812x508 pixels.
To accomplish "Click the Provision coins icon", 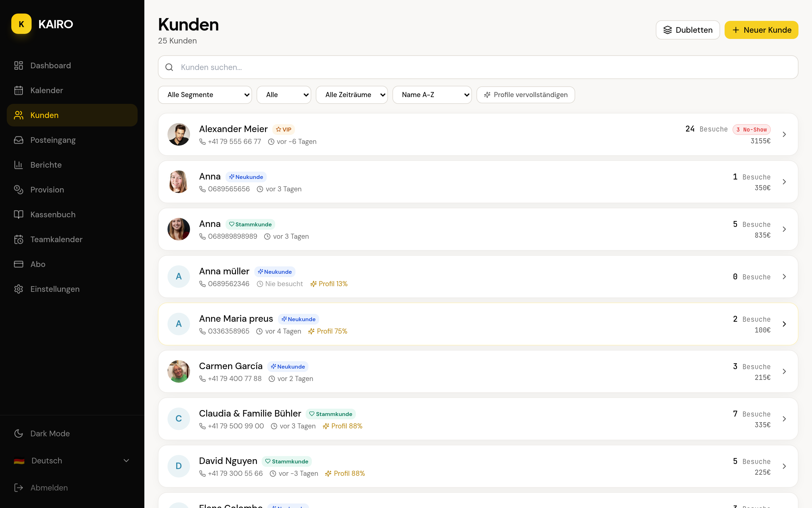I will tap(18, 190).
